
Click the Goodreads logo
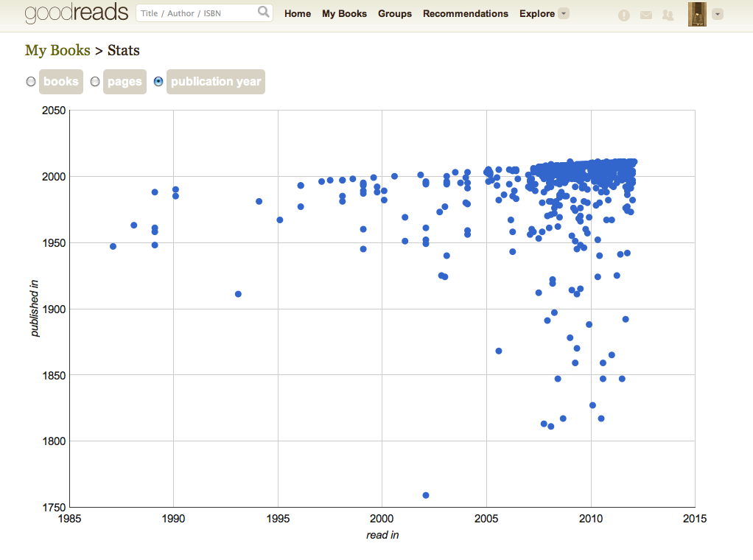pyautogui.click(x=76, y=13)
